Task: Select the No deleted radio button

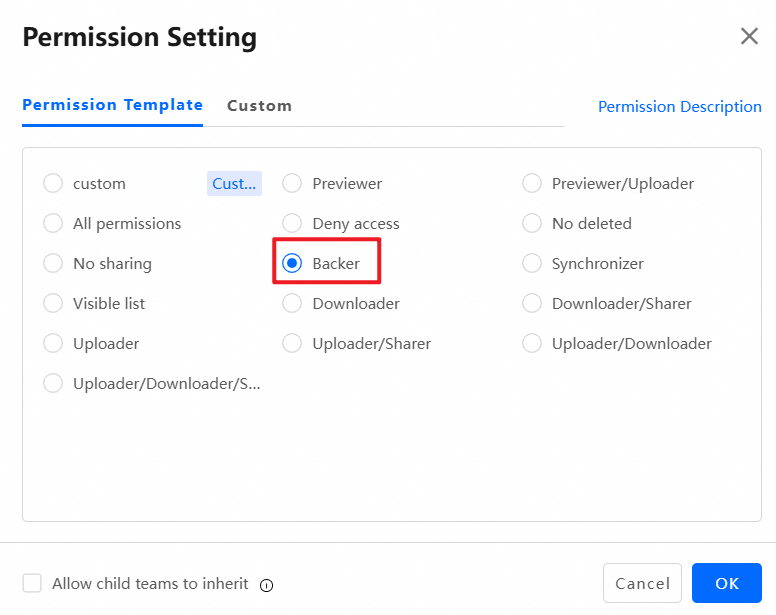Action: tap(532, 223)
